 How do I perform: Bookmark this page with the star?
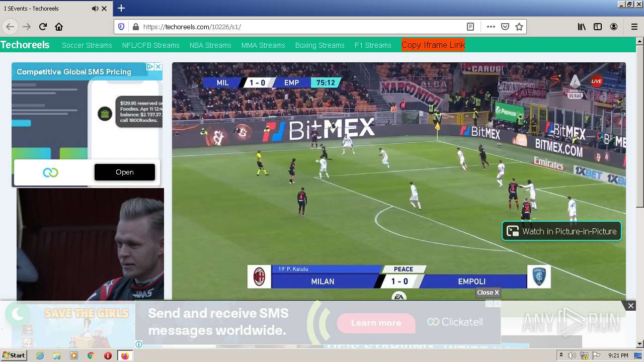(519, 27)
